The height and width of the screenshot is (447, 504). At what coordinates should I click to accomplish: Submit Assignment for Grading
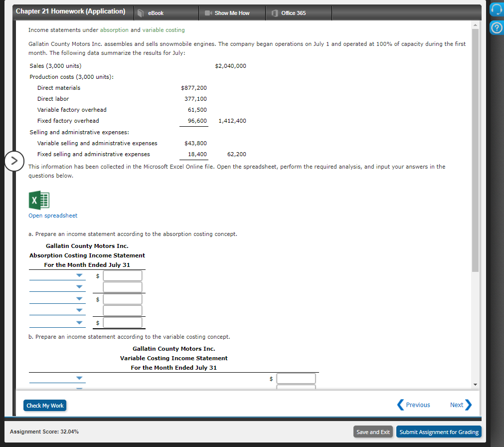(x=438, y=432)
